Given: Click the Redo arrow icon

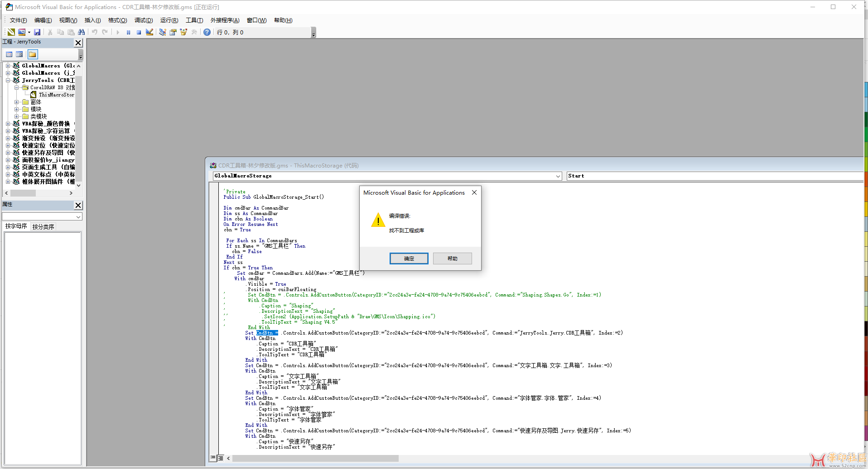Looking at the screenshot, I should (x=105, y=32).
